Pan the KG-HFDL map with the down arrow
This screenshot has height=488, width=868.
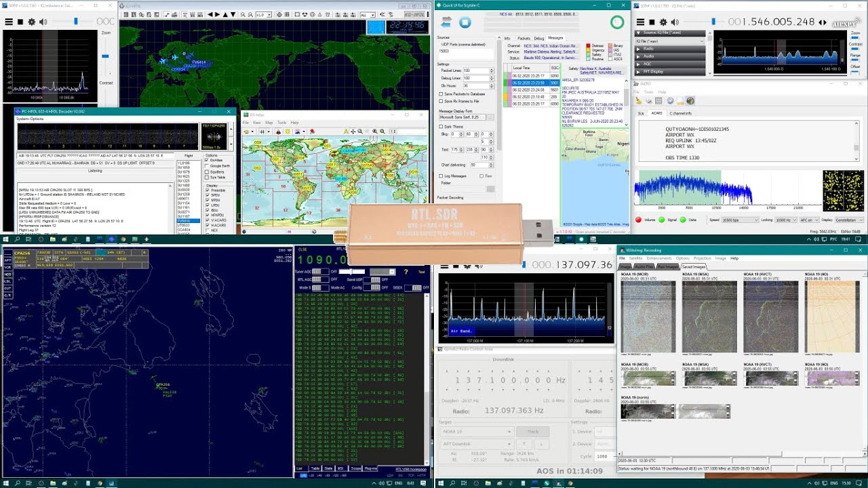click(x=233, y=14)
